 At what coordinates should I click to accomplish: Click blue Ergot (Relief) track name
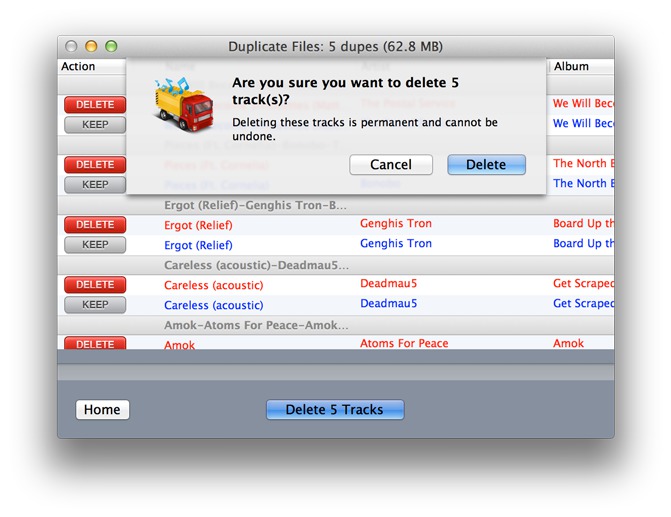(198, 245)
